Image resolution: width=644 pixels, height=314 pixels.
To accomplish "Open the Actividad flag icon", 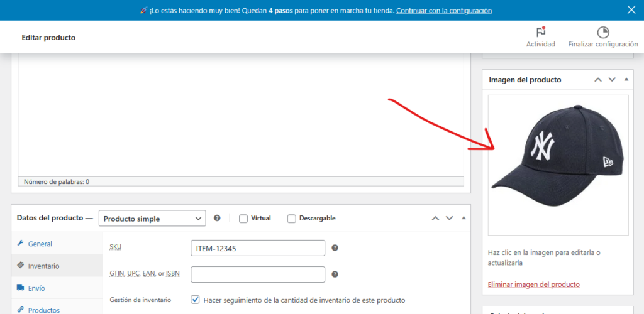I will (540, 32).
